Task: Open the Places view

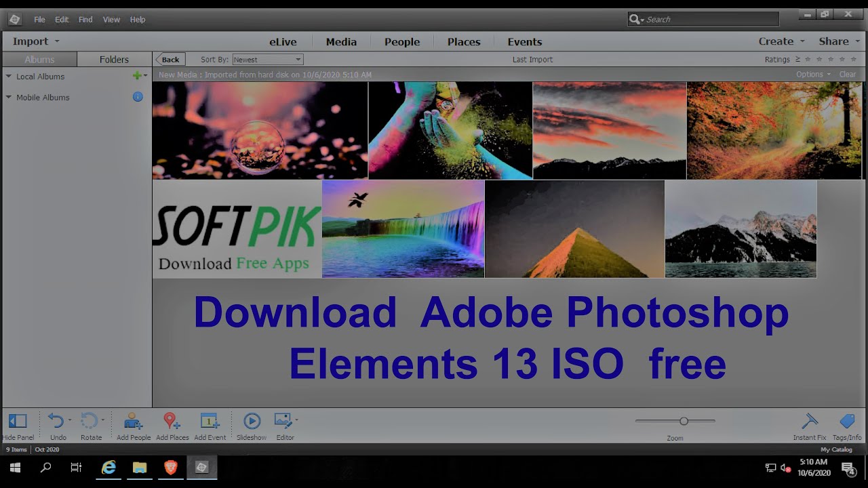Action: 464,42
